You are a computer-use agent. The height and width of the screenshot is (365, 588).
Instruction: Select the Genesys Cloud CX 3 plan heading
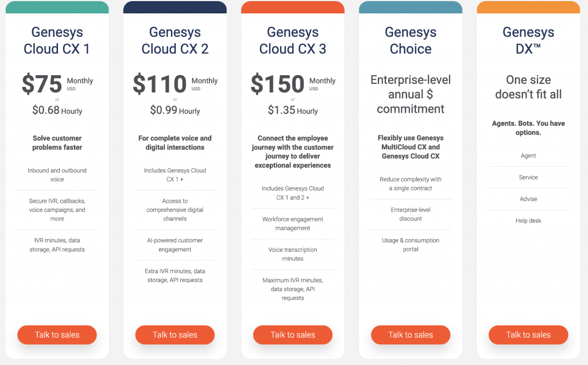(292, 41)
